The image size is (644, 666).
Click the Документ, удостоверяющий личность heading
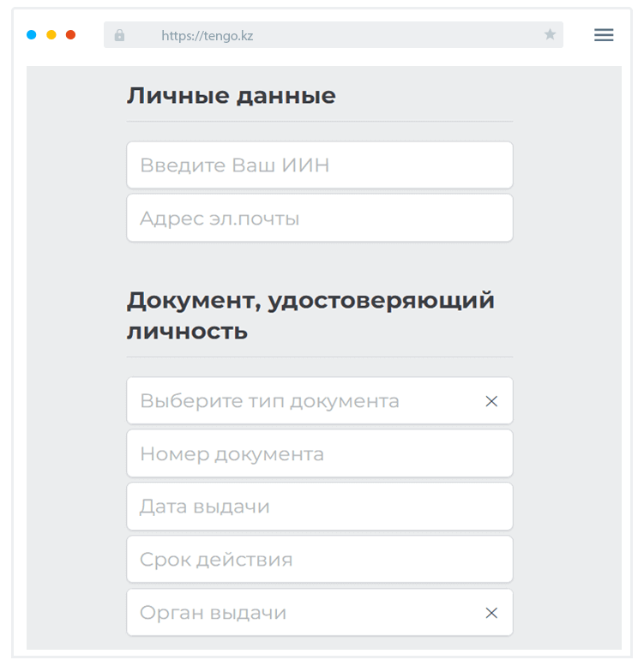tap(310, 315)
